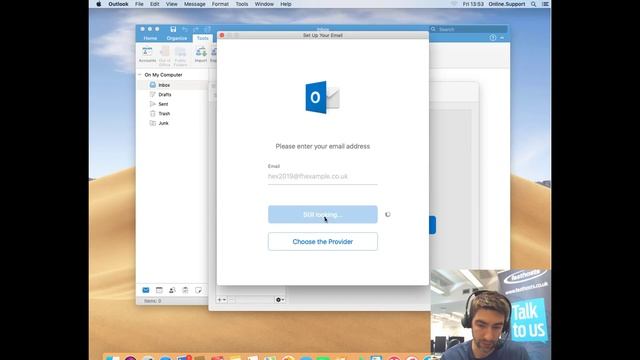The image size is (640, 360).
Task: Click the Fri 13:53 clock in menu bar
Action: click(x=473, y=4)
